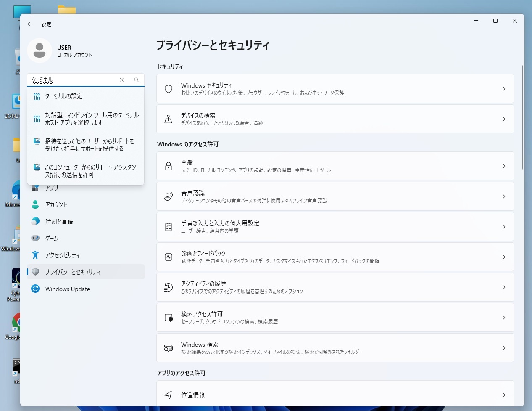532x411 pixels.
Task: Open the アクティビティの履歴 card
Action: pyautogui.click(x=335, y=287)
